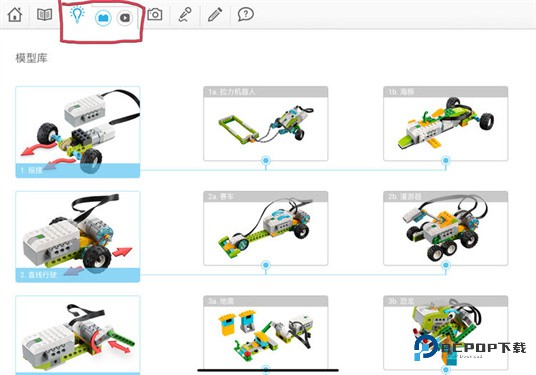Click the 2a. 赛车 title bar

pos(266,196)
